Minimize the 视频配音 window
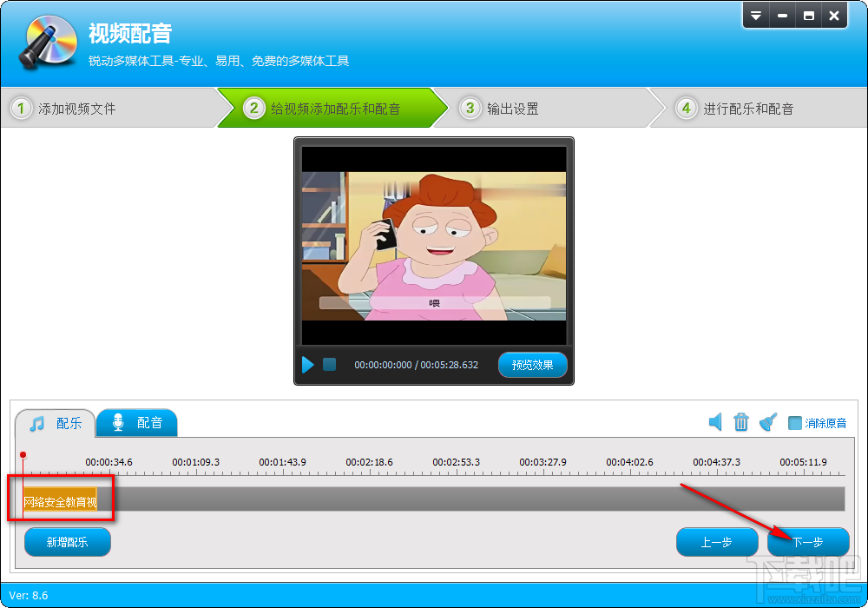This screenshot has height=608, width=868. coord(782,16)
